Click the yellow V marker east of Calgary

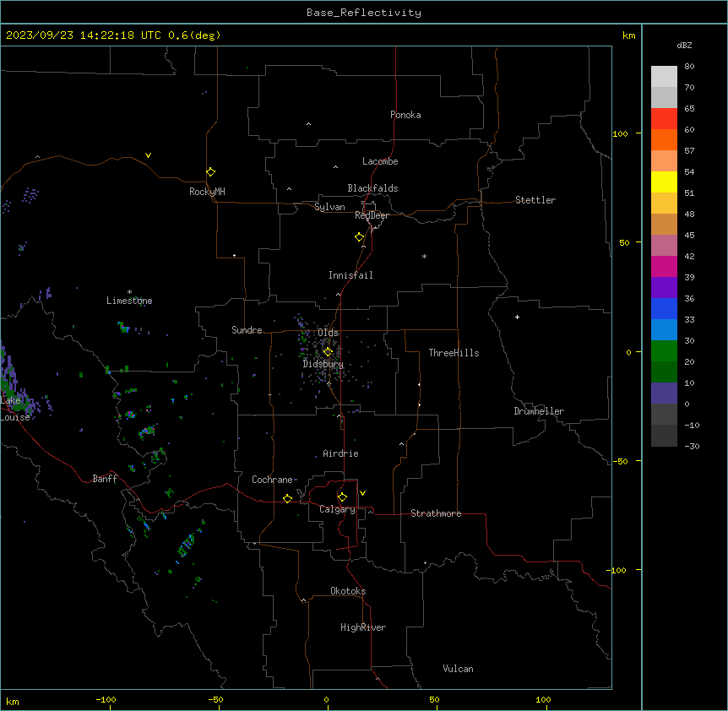[x=362, y=493]
